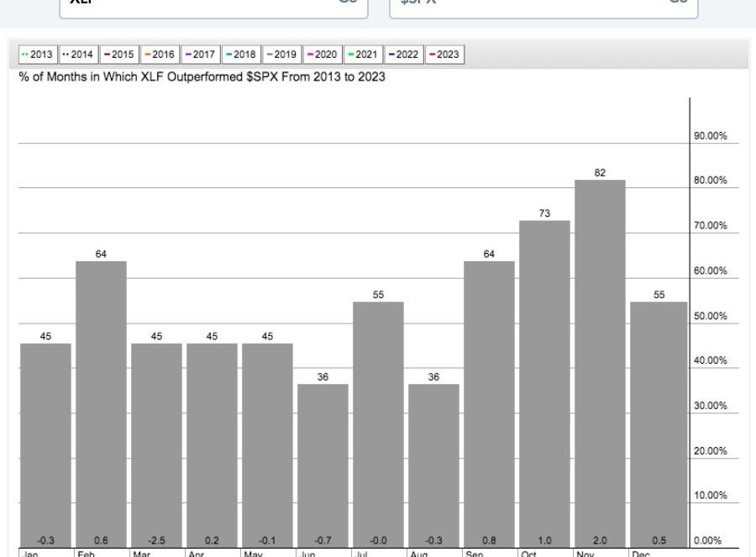The image size is (756, 557).
Task: Select the -0.7 value in June bar
Action: click(x=323, y=540)
